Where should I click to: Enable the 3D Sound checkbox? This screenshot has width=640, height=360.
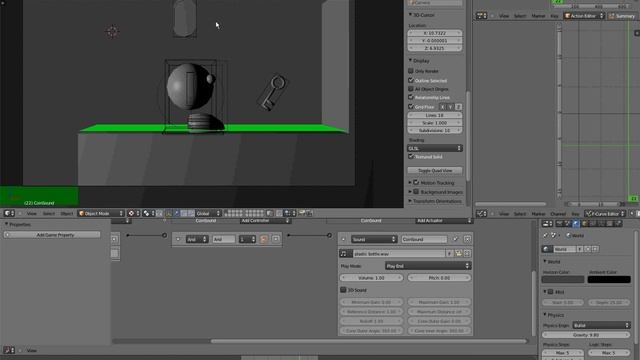pos(343,290)
